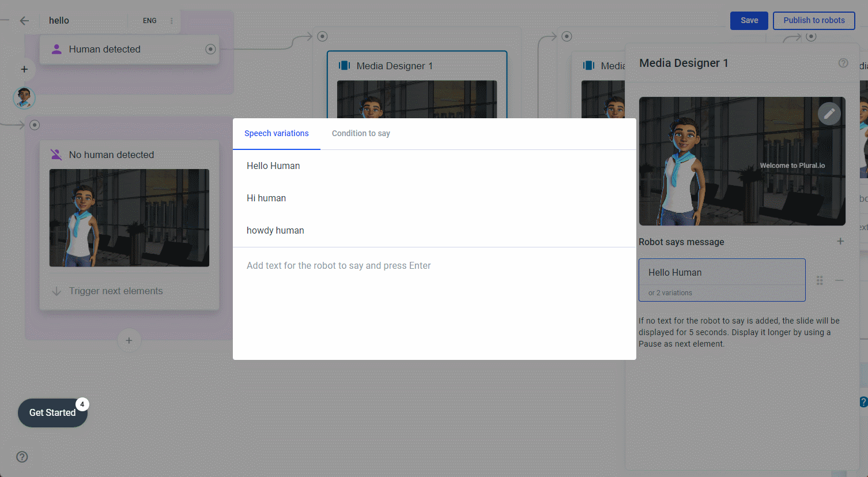Click the Trigger next elements down-arrow icon

pos(56,291)
